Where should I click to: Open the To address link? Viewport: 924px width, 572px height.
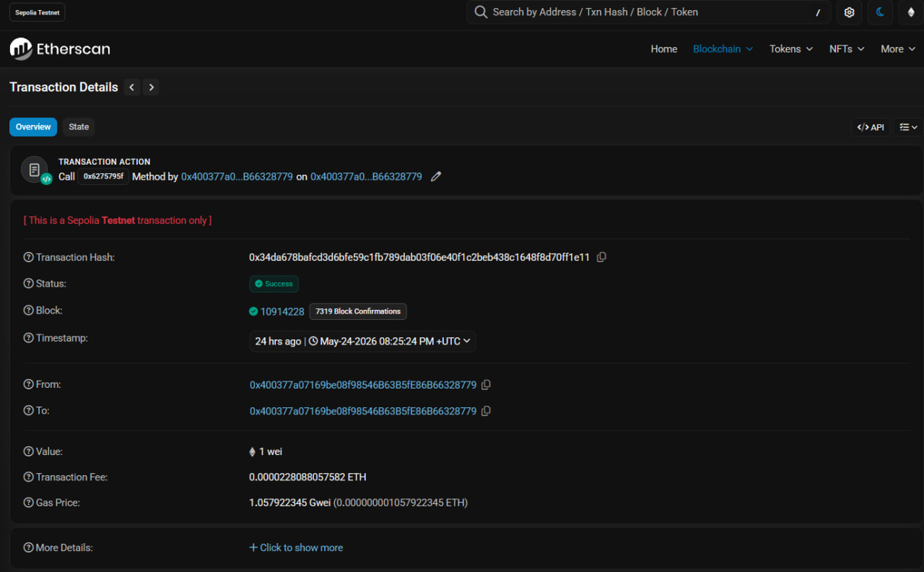click(363, 411)
